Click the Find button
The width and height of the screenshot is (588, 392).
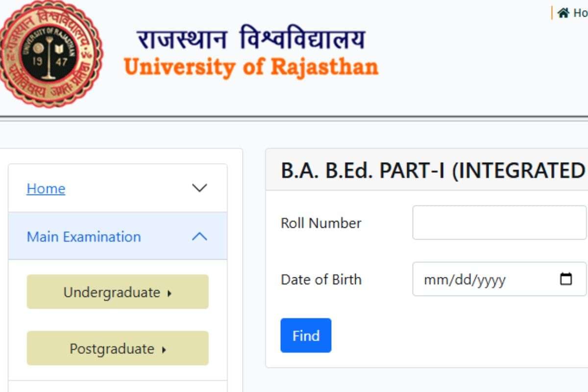[306, 336]
